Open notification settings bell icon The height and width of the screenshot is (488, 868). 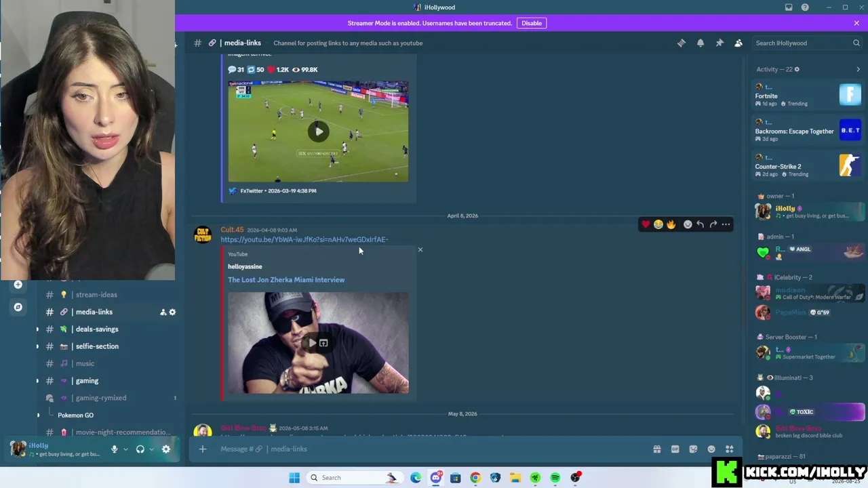tap(701, 43)
